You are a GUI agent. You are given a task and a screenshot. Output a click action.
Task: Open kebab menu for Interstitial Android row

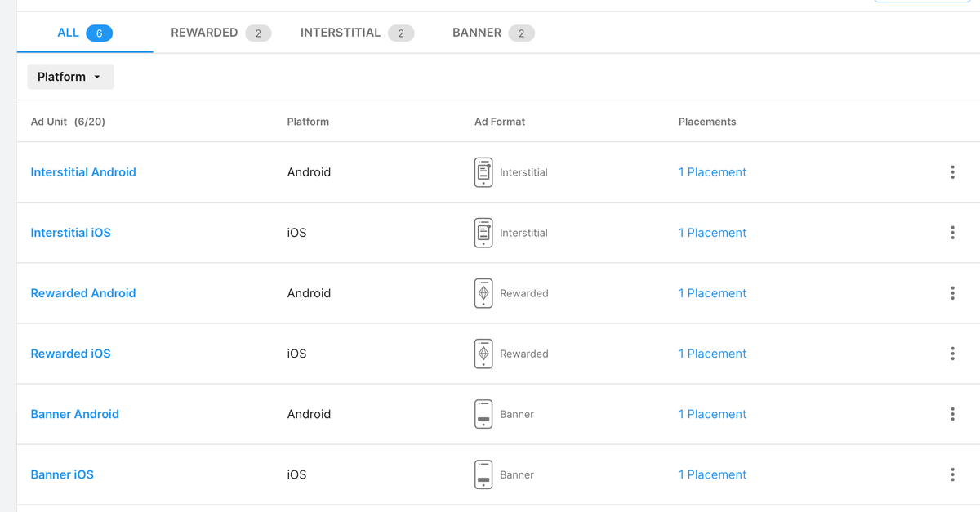(x=952, y=172)
